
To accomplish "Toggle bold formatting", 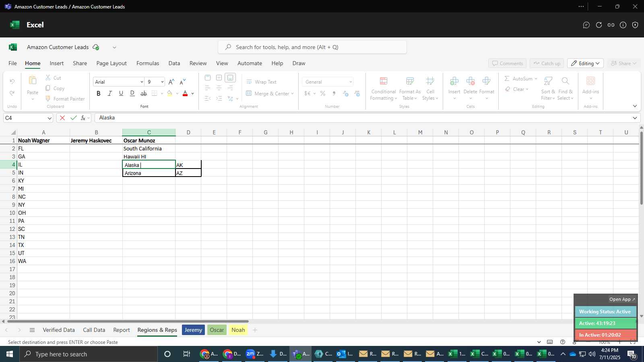I will tap(98, 93).
